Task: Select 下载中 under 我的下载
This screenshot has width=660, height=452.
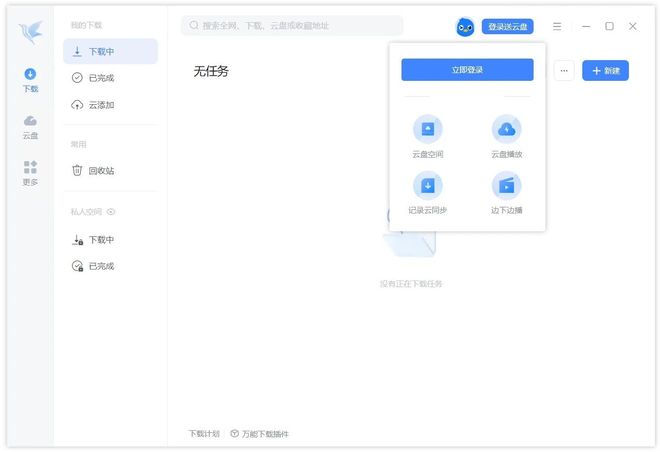Action: [110, 51]
